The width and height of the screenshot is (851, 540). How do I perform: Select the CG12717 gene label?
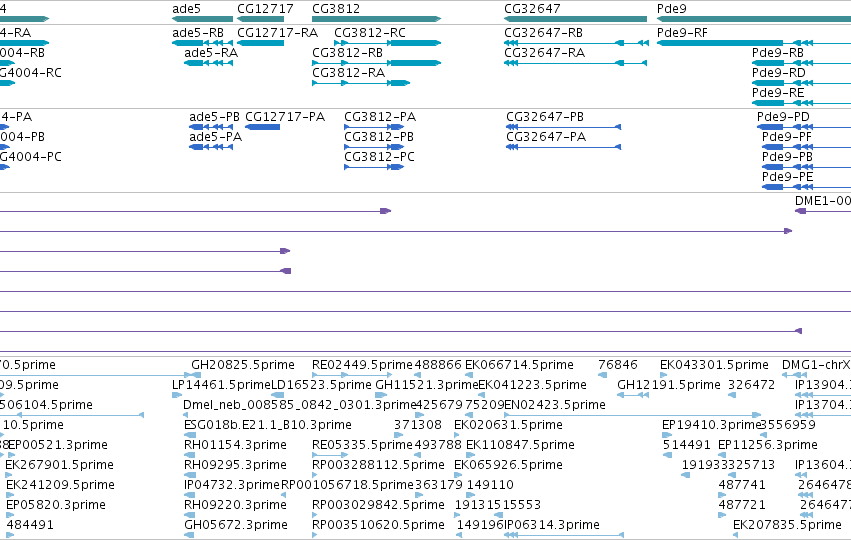pos(265,9)
